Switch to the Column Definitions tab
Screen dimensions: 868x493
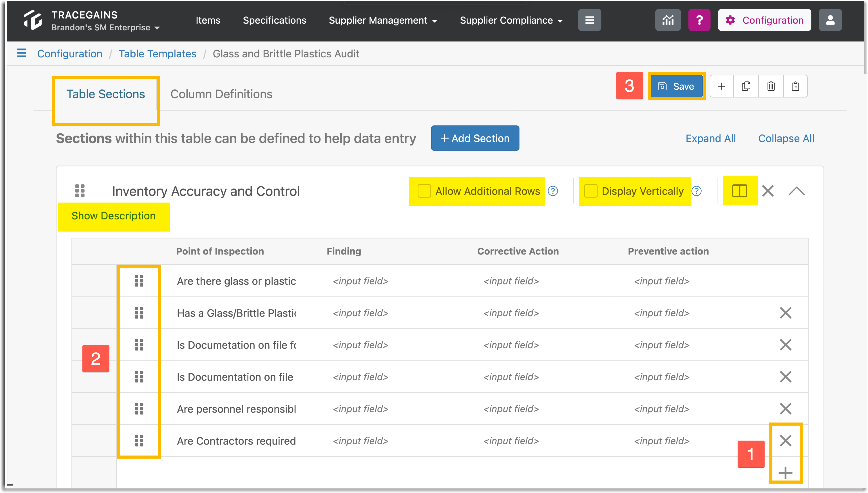click(x=221, y=94)
